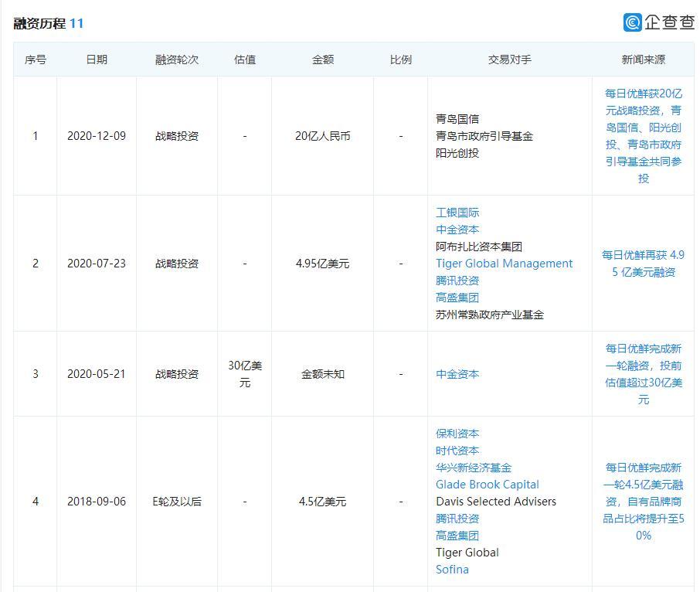This screenshot has width=700, height=592.
Task: Click investor text Davis Selected Advisers
Action: click(496, 502)
